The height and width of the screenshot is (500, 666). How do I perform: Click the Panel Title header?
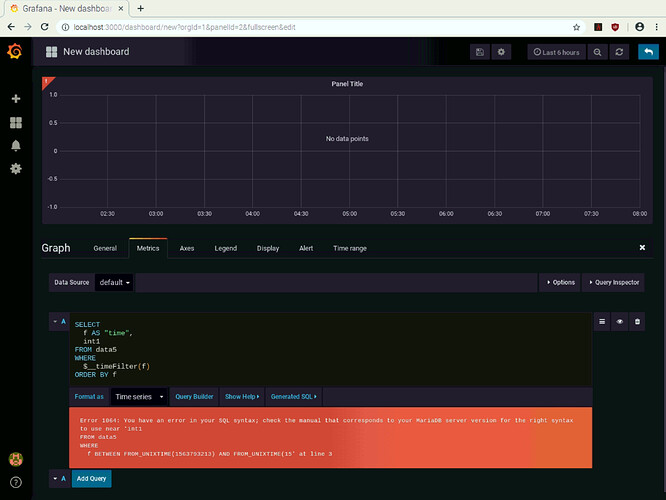click(347, 84)
